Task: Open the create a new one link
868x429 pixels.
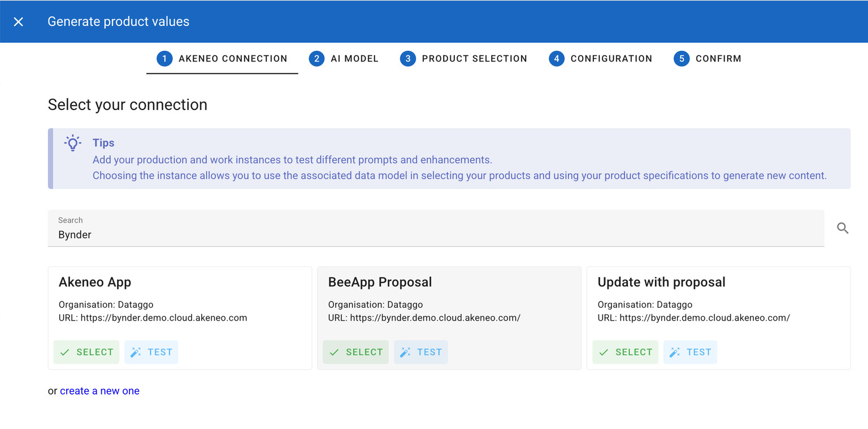Action: [x=99, y=391]
